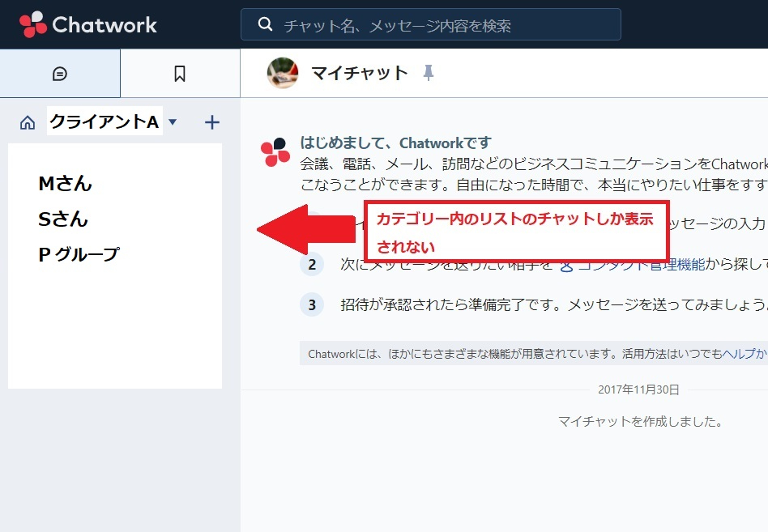Open the bookmark tab
The height and width of the screenshot is (532, 768).
point(180,74)
